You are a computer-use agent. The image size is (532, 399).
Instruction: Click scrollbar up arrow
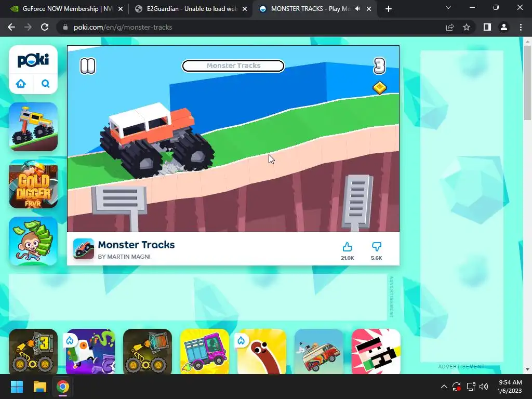point(527,42)
